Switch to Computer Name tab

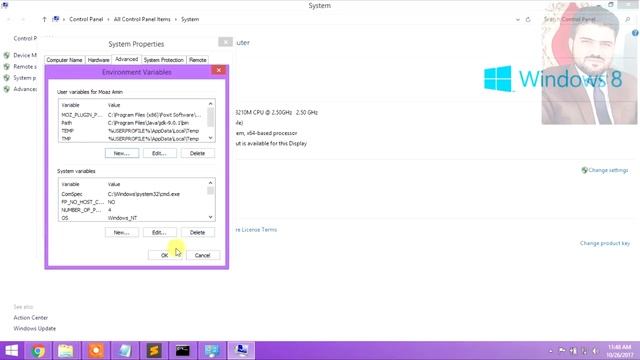[64, 60]
